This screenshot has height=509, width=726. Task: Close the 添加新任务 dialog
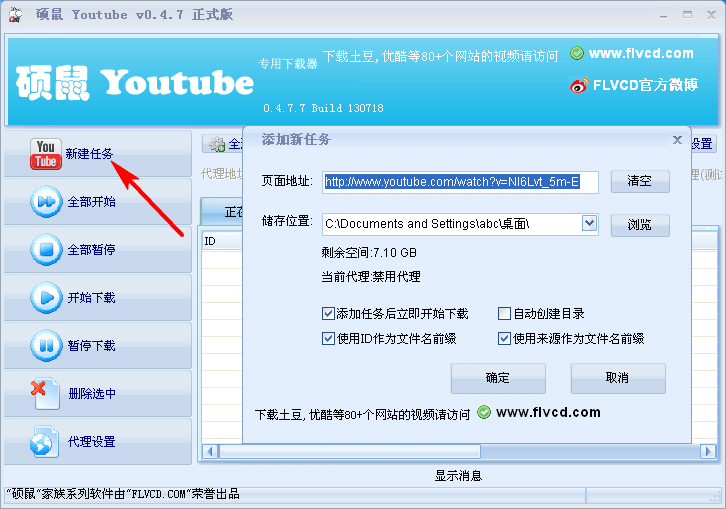click(x=677, y=139)
